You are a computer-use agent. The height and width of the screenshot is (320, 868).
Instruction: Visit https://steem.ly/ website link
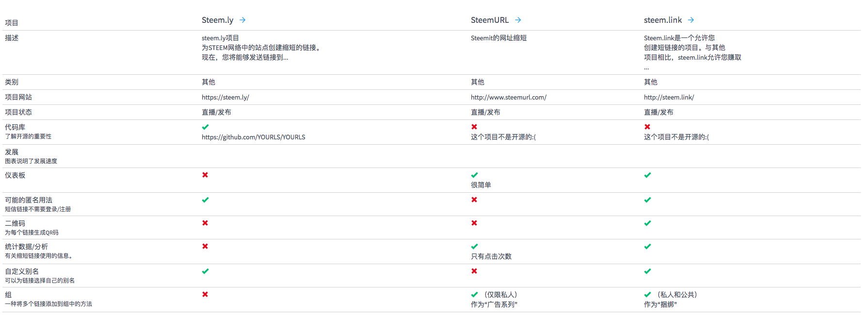[225, 97]
